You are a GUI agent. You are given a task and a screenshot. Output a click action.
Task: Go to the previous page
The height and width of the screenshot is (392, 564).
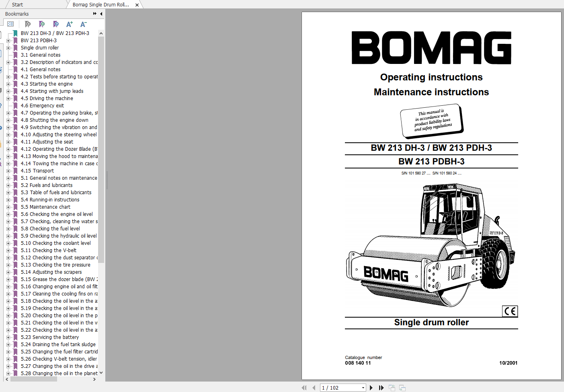[314, 388]
